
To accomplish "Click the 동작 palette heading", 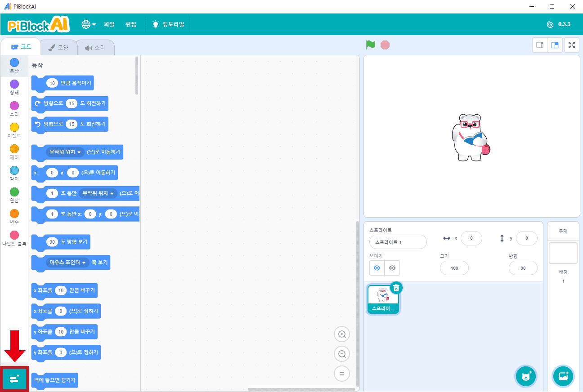I will (37, 65).
